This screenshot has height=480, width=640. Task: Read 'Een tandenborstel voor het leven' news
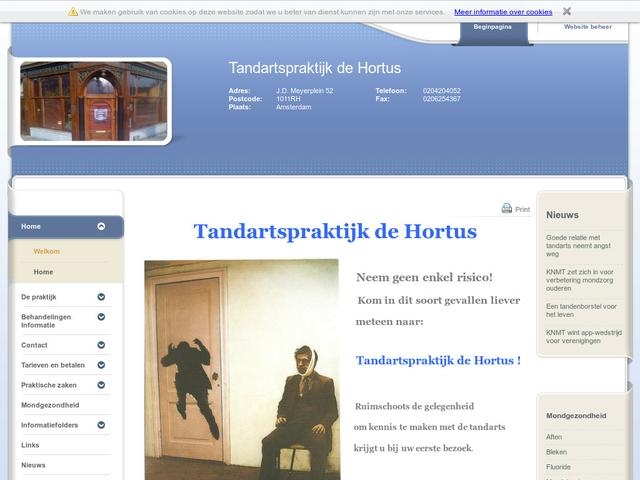point(581,309)
